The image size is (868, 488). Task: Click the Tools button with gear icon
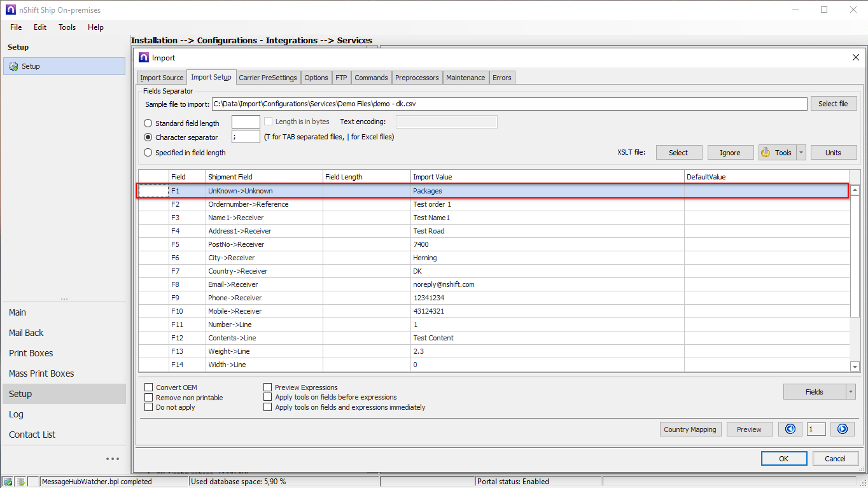pyautogui.click(x=777, y=153)
